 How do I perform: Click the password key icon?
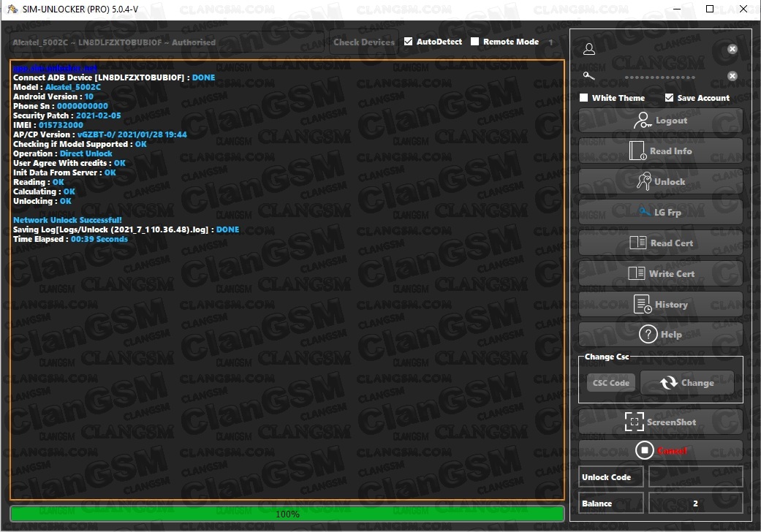588,76
